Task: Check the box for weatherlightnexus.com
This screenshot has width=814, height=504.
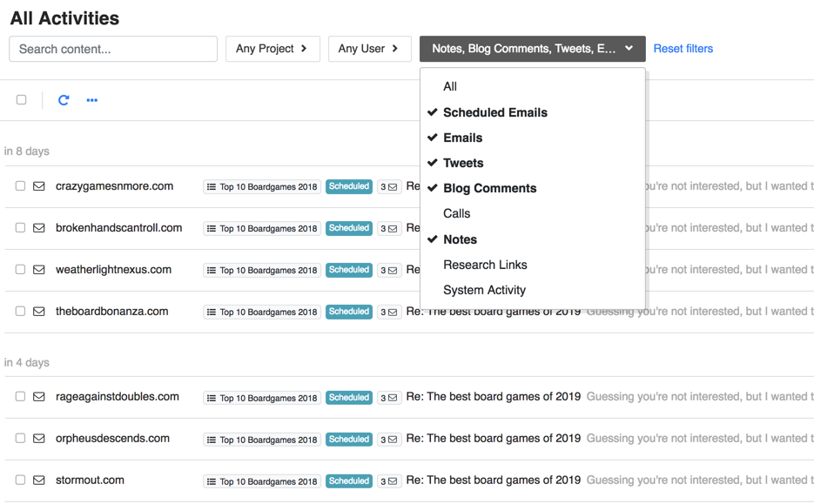Action: click(x=20, y=270)
